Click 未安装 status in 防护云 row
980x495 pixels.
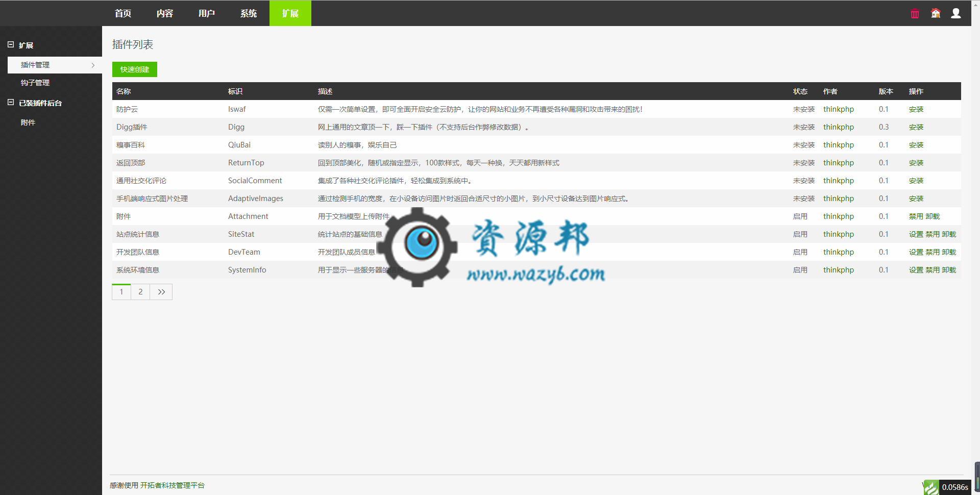point(804,109)
